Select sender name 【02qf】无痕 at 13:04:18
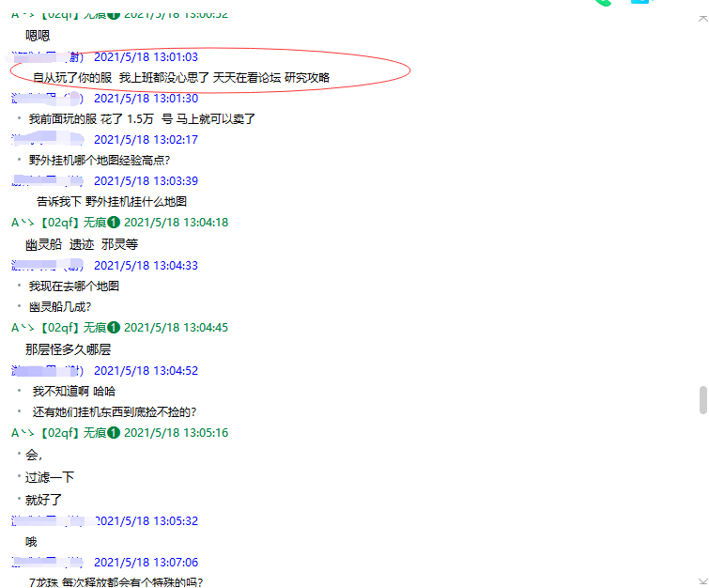 click(71, 223)
